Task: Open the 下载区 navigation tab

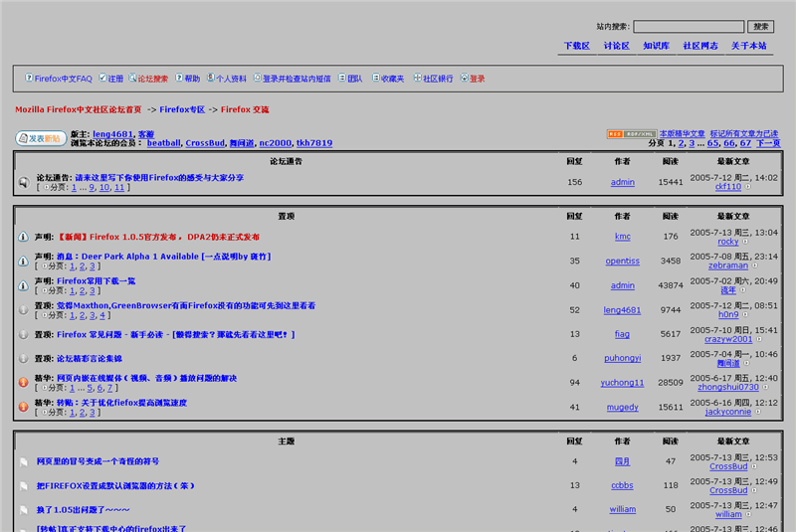Action: coord(577,46)
